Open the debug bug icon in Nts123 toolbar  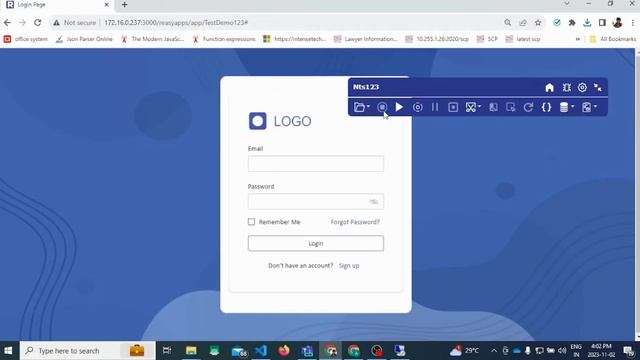567,87
